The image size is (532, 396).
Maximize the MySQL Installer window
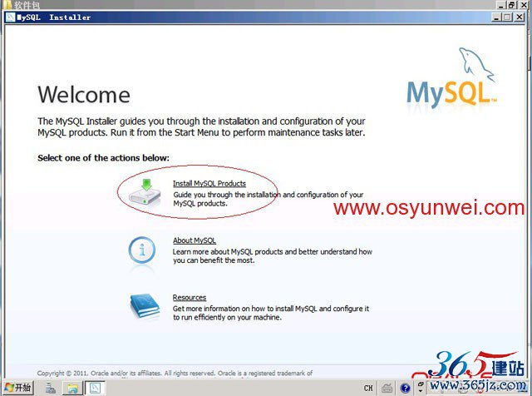pos(508,17)
